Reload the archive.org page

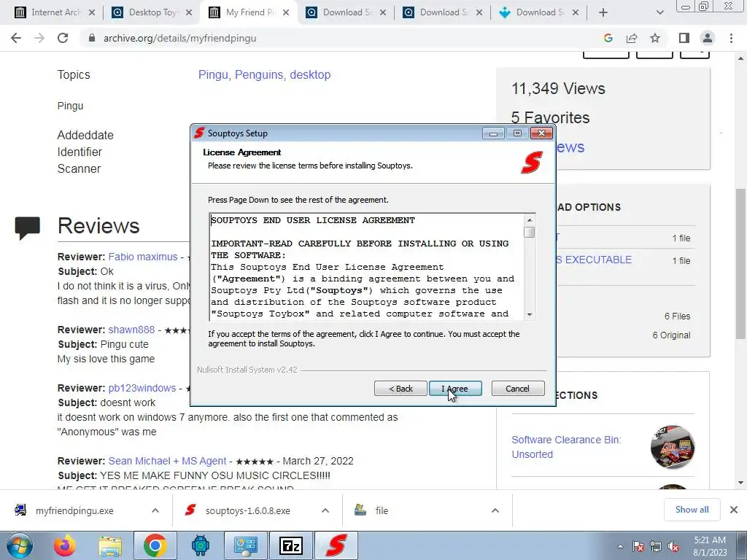(x=63, y=38)
